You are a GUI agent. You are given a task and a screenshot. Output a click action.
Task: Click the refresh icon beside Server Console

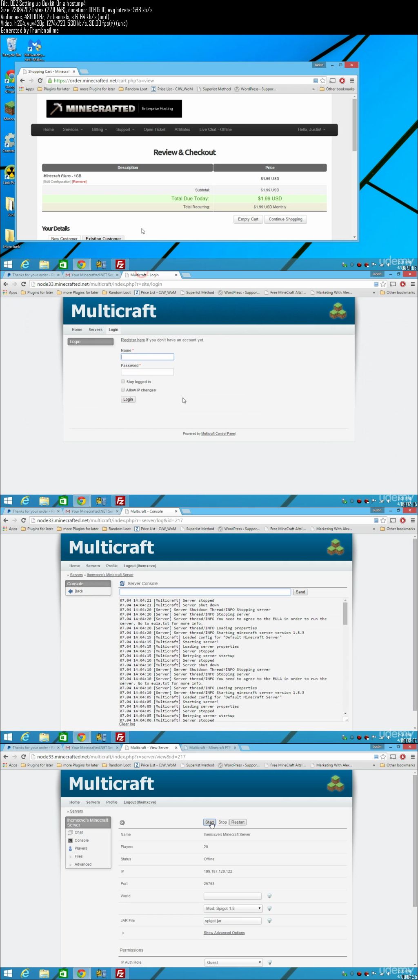(122, 584)
